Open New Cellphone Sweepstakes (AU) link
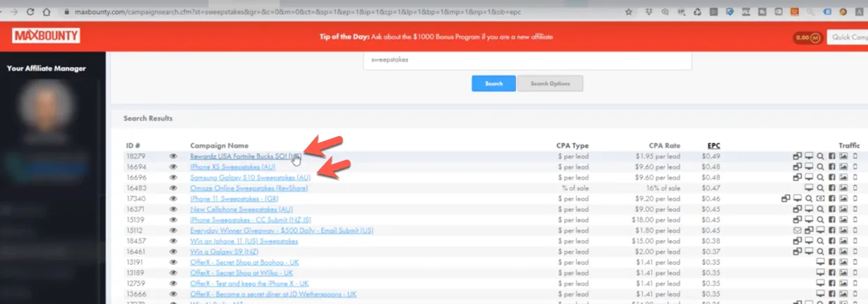 (241, 209)
